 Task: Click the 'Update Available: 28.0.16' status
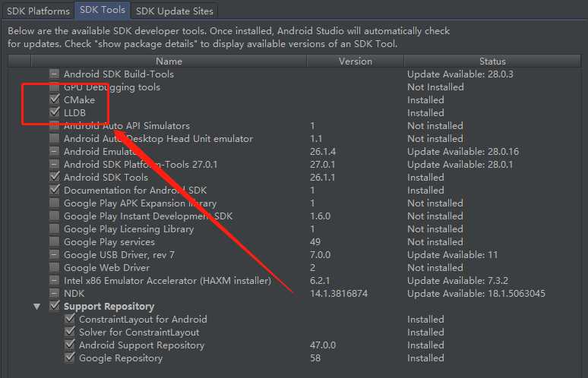[x=463, y=152]
